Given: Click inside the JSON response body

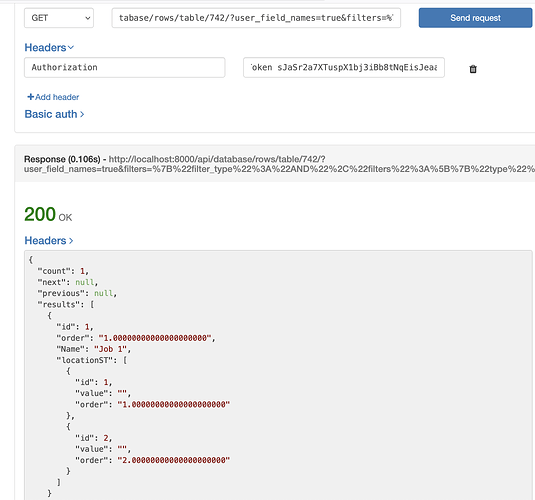Looking at the screenshot, I should [x=278, y=375].
